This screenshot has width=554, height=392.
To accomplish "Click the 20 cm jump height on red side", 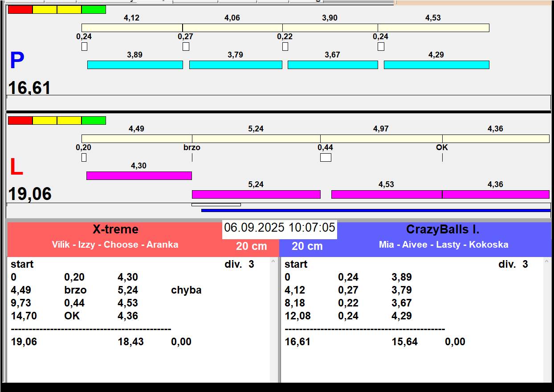I will 252,246.
